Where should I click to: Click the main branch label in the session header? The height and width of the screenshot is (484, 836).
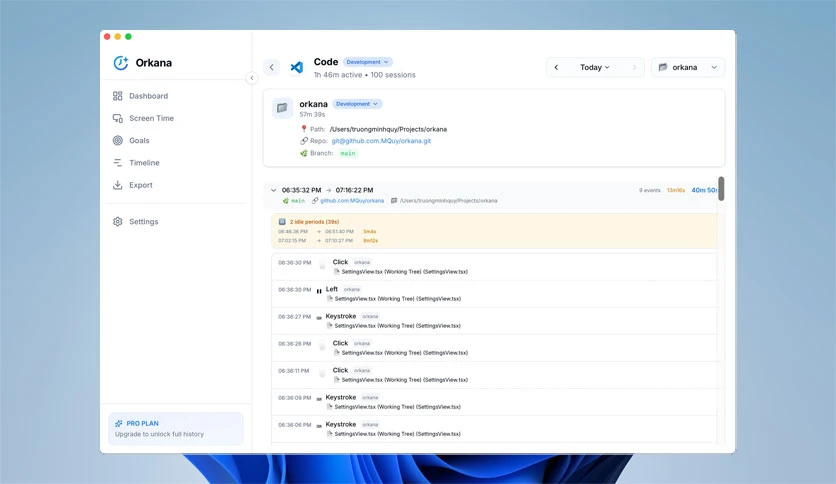point(298,201)
